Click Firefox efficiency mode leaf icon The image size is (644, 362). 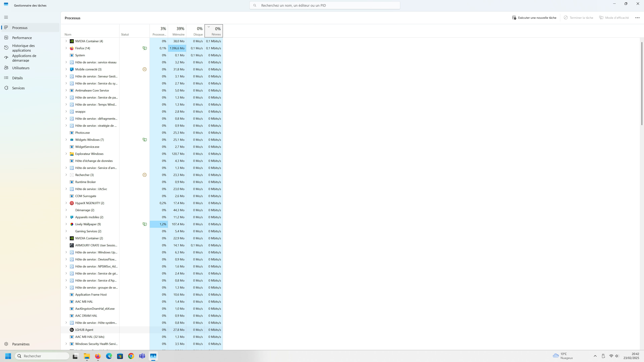[145, 48]
